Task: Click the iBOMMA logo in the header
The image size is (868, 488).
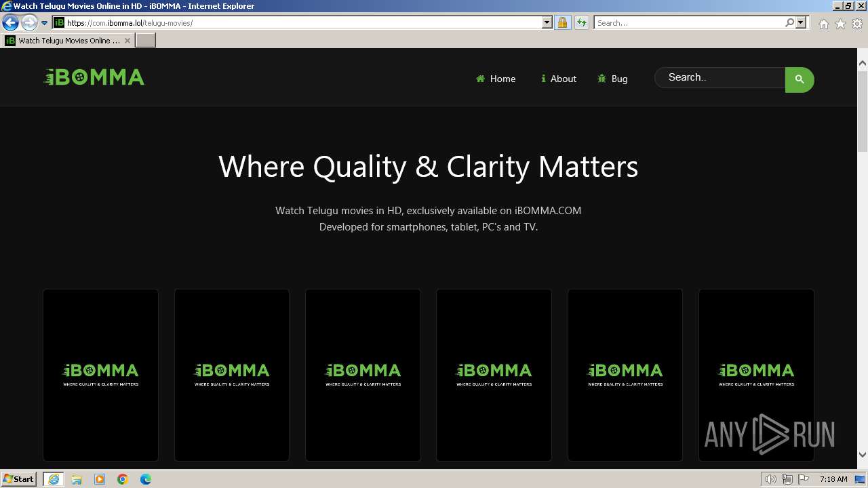Action: click(94, 77)
